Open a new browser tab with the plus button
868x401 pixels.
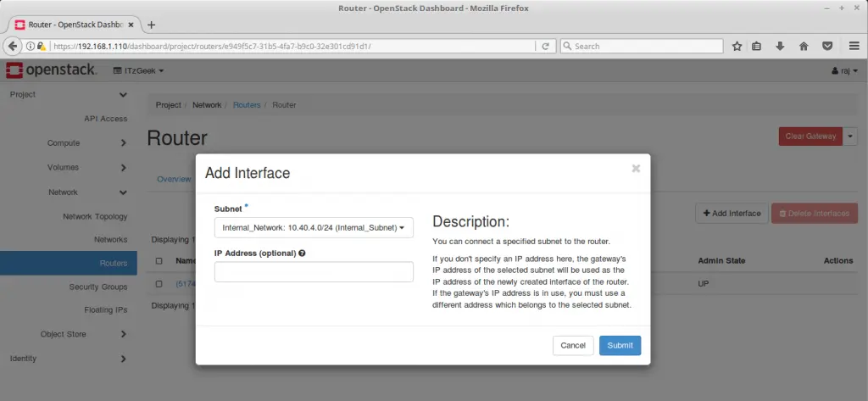coord(151,25)
